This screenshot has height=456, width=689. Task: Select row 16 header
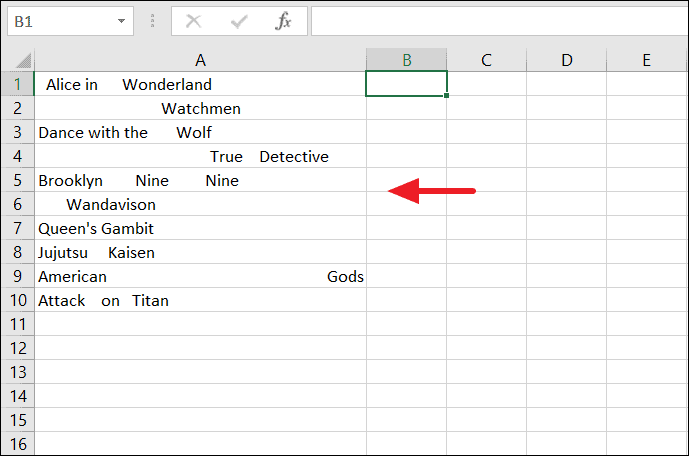tap(18, 444)
